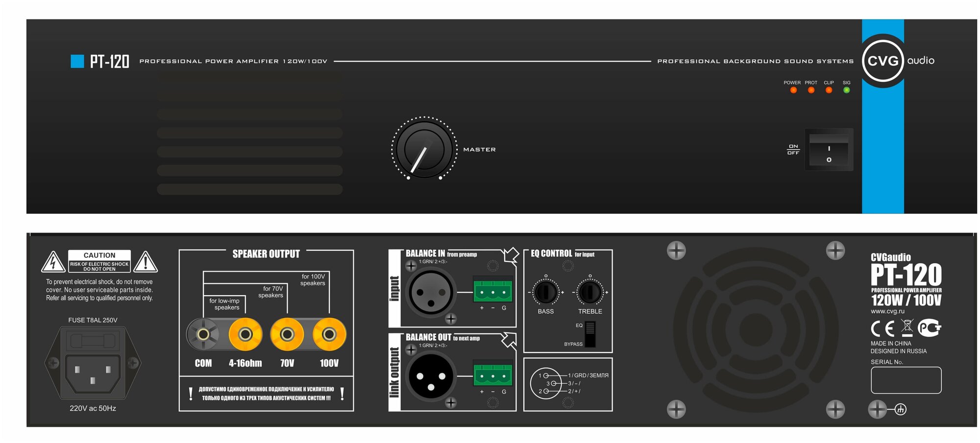This screenshot has height=443, width=980.
Task: Click "FUSE T8AL 250V" label
Action: click(93, 320)
